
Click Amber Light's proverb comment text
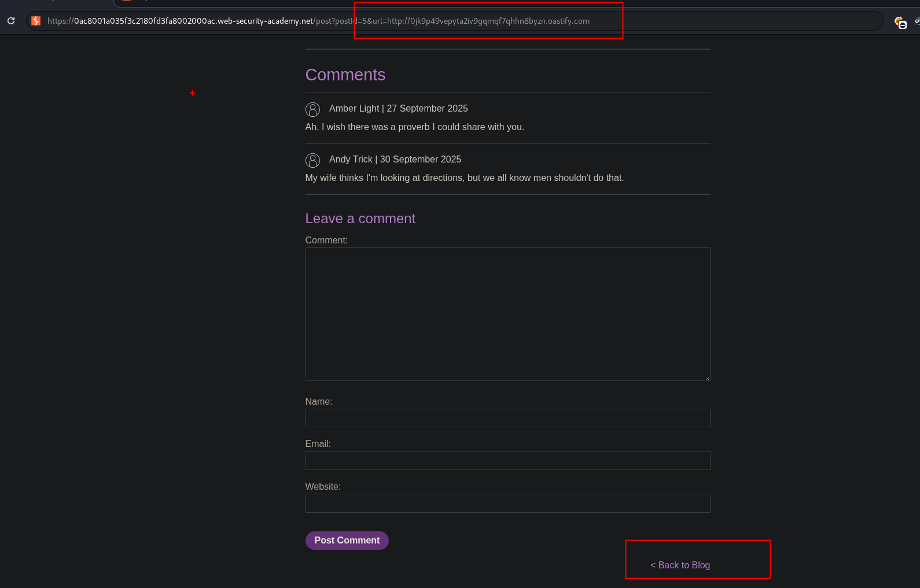click(414, 127)
